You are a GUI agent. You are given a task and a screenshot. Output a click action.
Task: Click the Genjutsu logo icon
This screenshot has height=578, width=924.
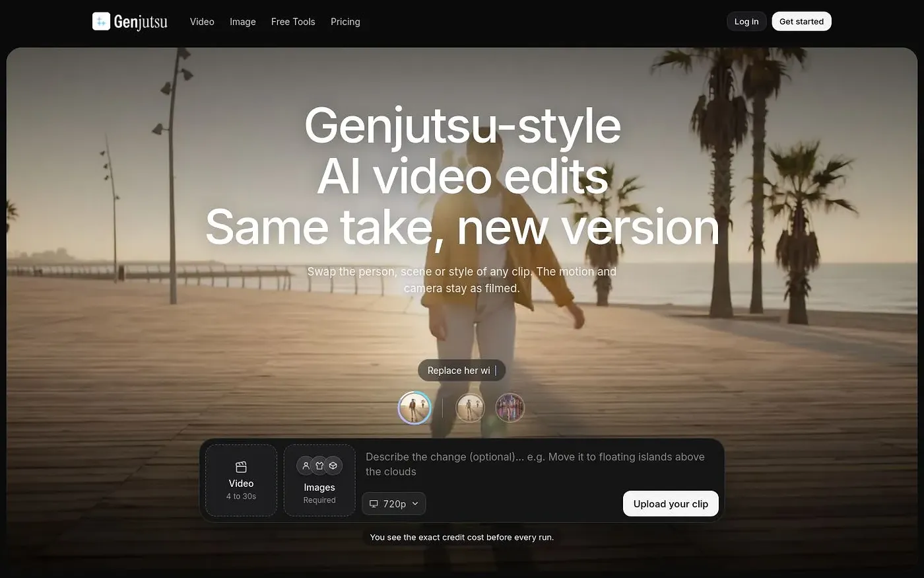(x=101, y=21)
